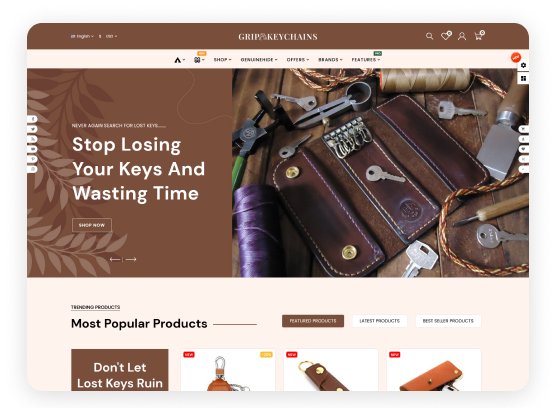The height and width of the screenshot is (408, 555).
Task: Click the Grip Keychains logo
Action: 278,36
